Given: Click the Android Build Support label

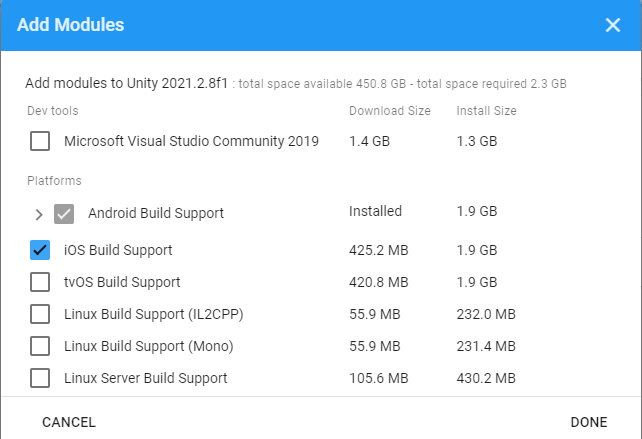Looking at the screenshot, I should coord(155,213).
